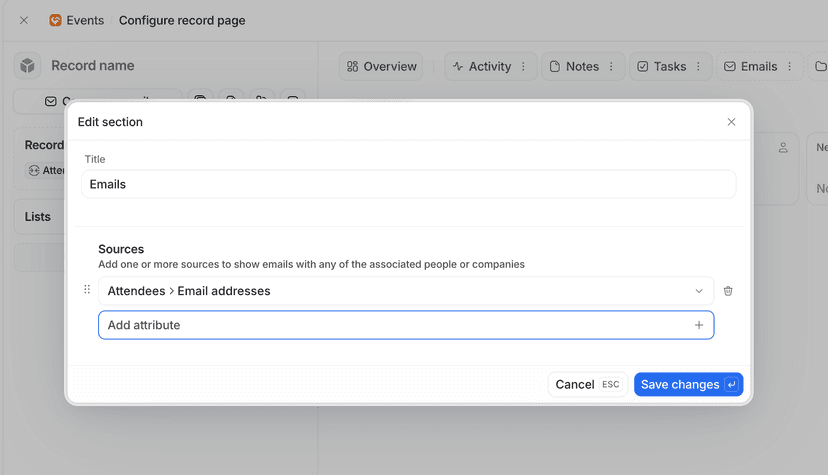Click the Add attribute field
The width and height of the screenshot is (828, 475).
pyautogui.click(x=406, y=325)
